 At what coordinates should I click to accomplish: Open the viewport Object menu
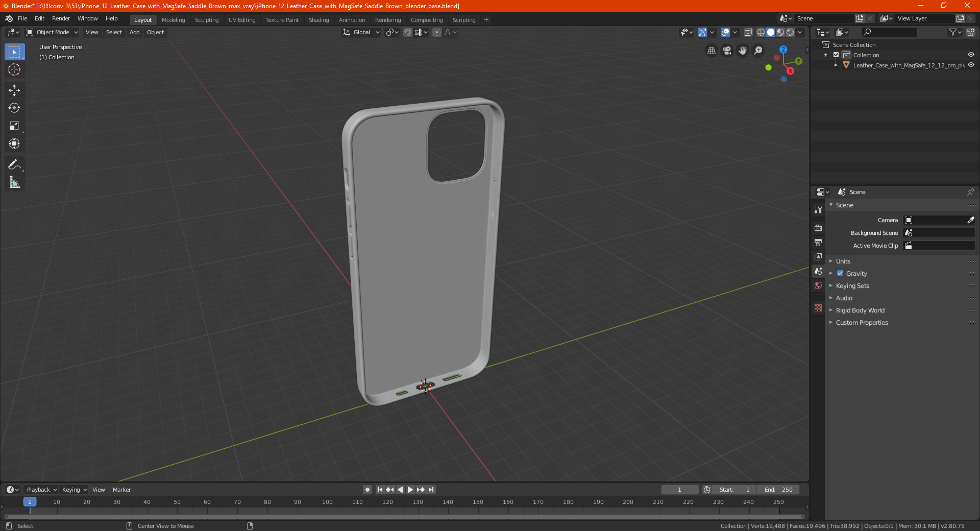pyautogui.click(x=155, y=32)
